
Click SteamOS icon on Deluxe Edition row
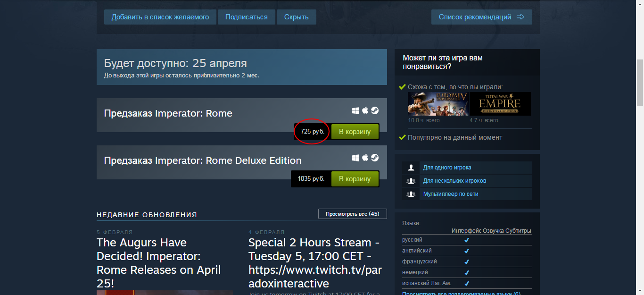[374, 158]
